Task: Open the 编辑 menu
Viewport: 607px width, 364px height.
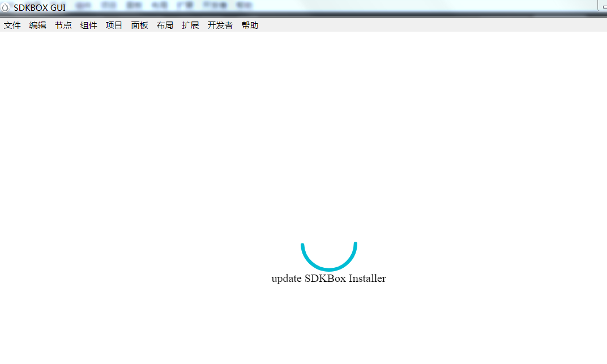Action: point(37,25)
